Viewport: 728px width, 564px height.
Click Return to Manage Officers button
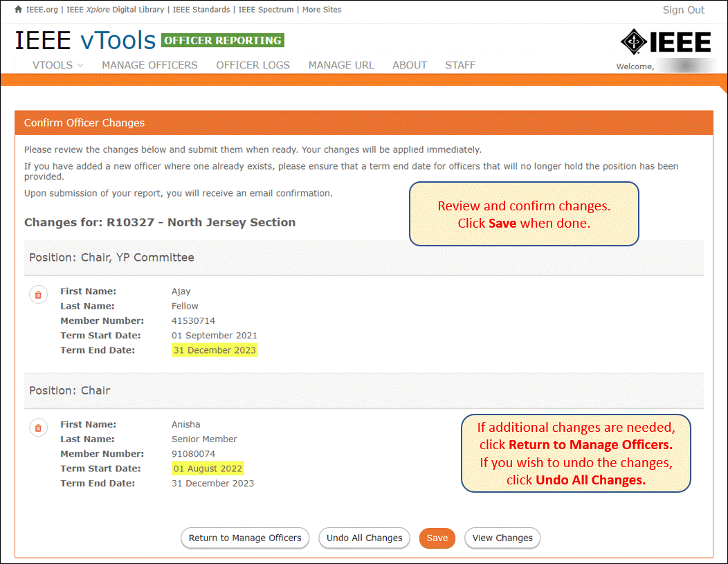(x=245, y=538)
